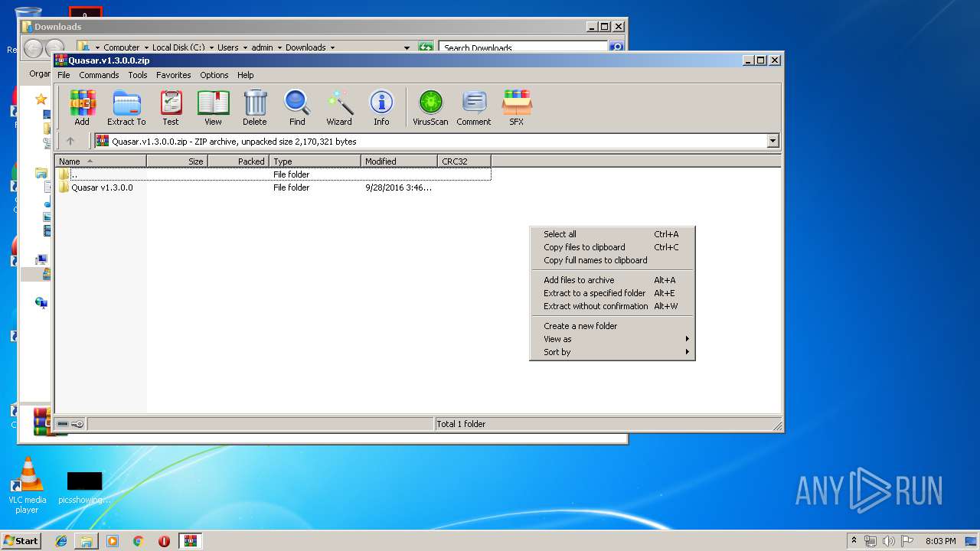Image resolution: width=980 pixels, height=551 pixels.
Task: Click Downloads breadcrumb in Explorer window
Action: (305, 47)
